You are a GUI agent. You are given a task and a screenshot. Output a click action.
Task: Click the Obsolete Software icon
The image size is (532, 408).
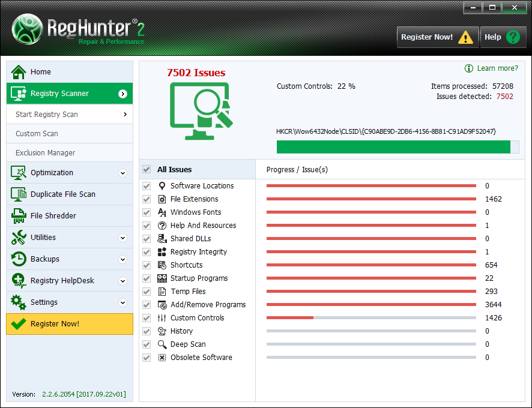(162, 358)
